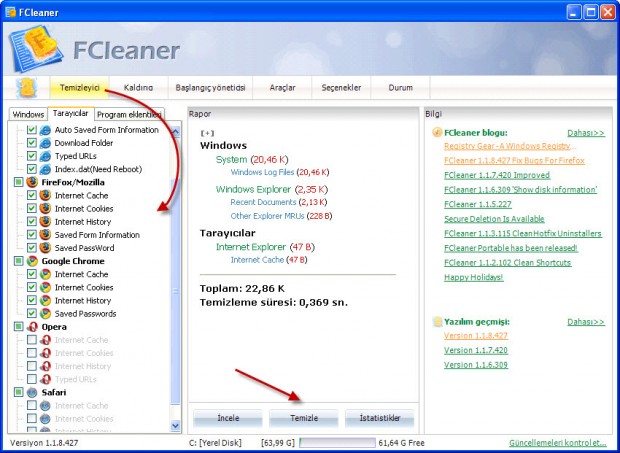Open the Seçenekler tab
Screen dimensions: 620x453
tap(341, 88)
